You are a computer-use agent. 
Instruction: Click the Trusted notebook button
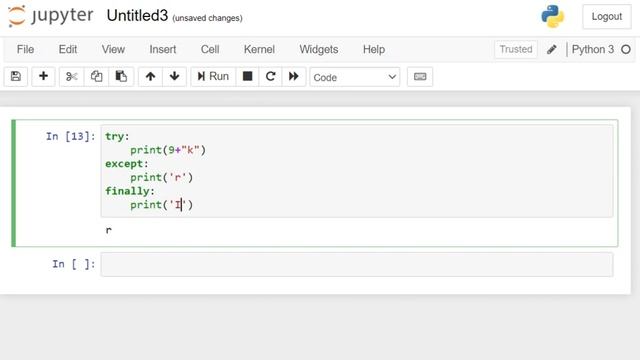(516, 49)
